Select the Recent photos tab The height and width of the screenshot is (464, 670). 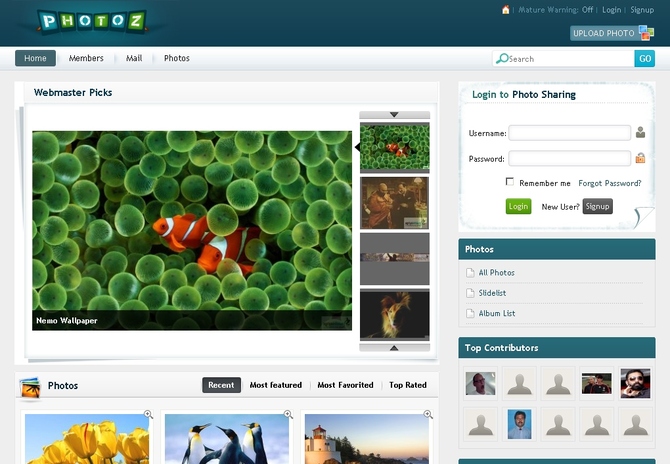(x=221, y=385)
